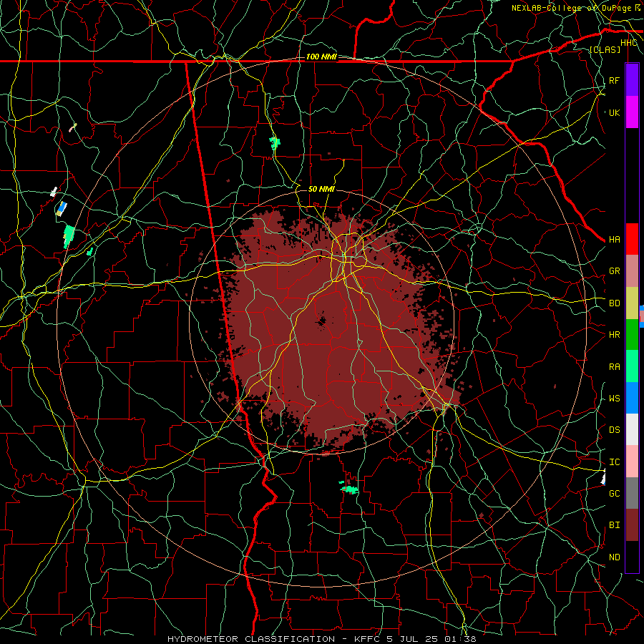Click the BD legend label
The height and width of the screenshot is (644, 644).
point(614,303)
